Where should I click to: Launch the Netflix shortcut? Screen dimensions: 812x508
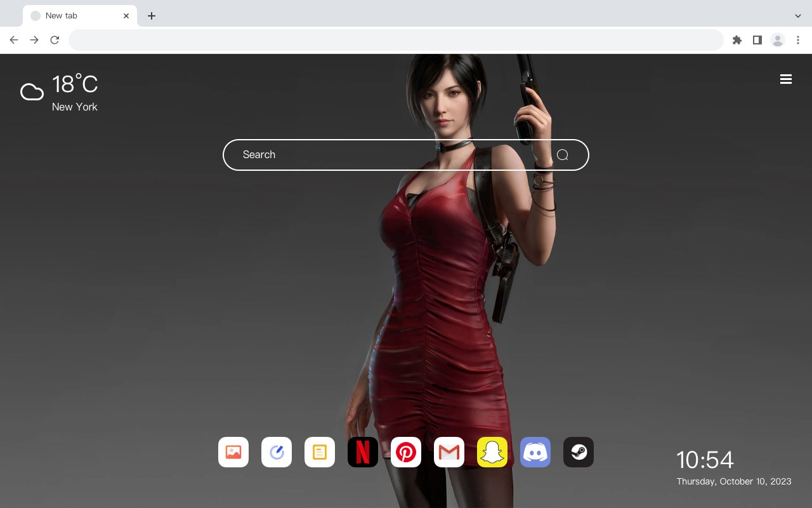(363, 452)
